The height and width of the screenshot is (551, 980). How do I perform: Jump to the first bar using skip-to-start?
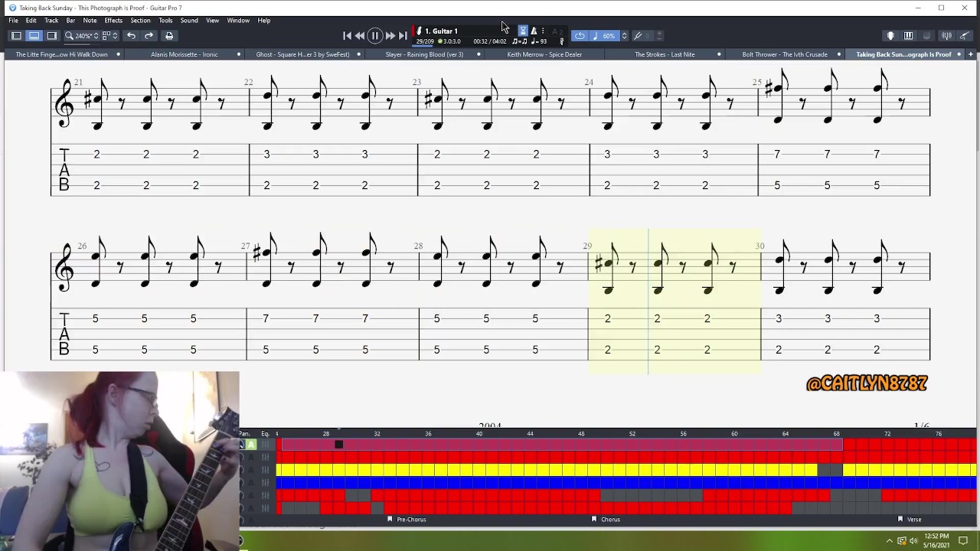coord(347,36)
